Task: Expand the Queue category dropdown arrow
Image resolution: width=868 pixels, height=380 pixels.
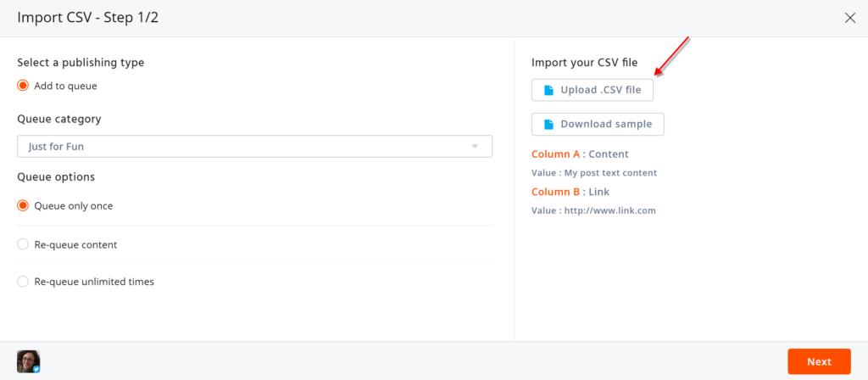Action: point(476,147)
